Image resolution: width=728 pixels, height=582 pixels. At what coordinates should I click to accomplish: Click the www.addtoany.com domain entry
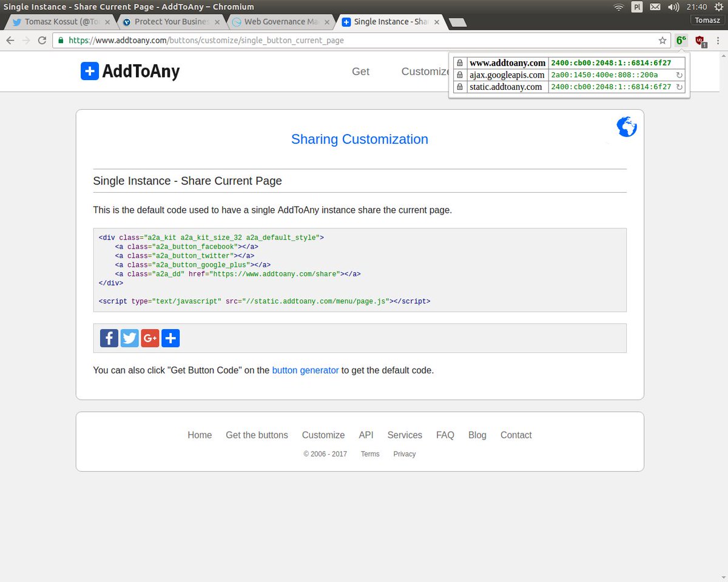point(508,63)
